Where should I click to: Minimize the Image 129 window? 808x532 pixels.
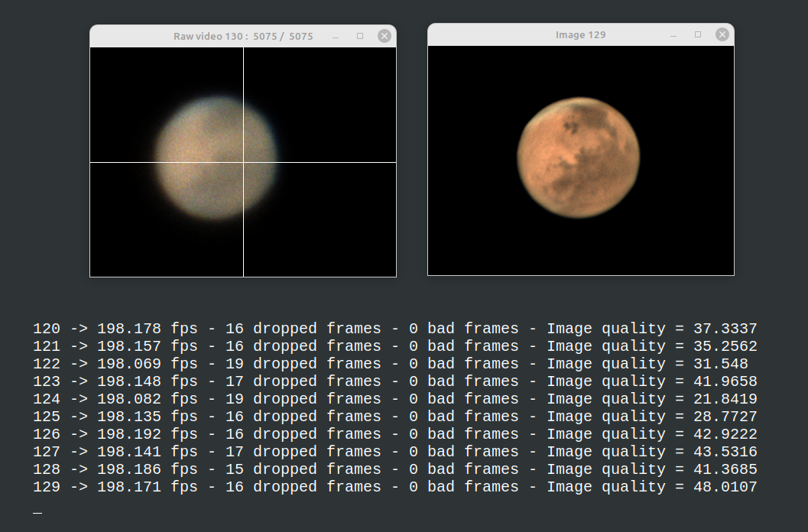point(673,35)
